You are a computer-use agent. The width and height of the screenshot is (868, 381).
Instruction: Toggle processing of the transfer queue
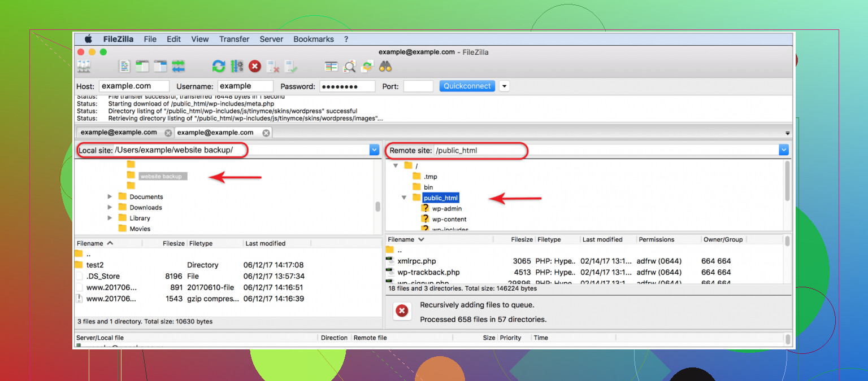coord(237,67)
